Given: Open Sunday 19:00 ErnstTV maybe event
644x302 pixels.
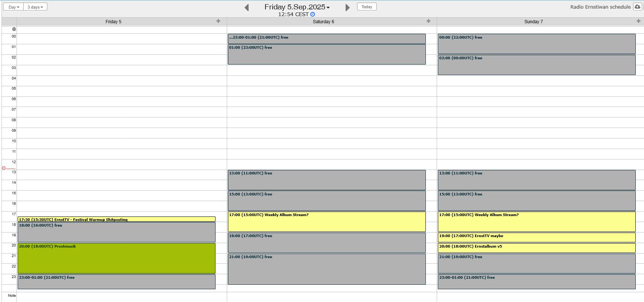Looking at the screenshot, I should [x=537, y=237].
